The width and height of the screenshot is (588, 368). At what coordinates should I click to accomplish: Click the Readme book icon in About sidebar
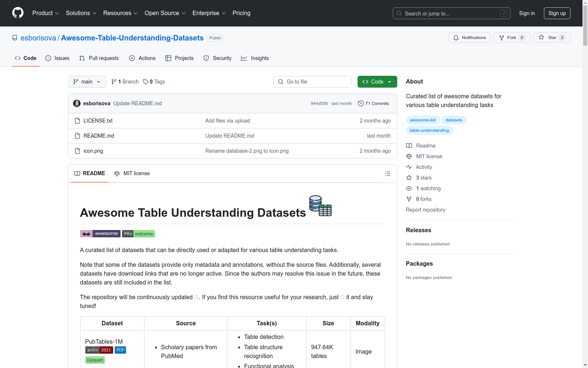tap(409, 146)
